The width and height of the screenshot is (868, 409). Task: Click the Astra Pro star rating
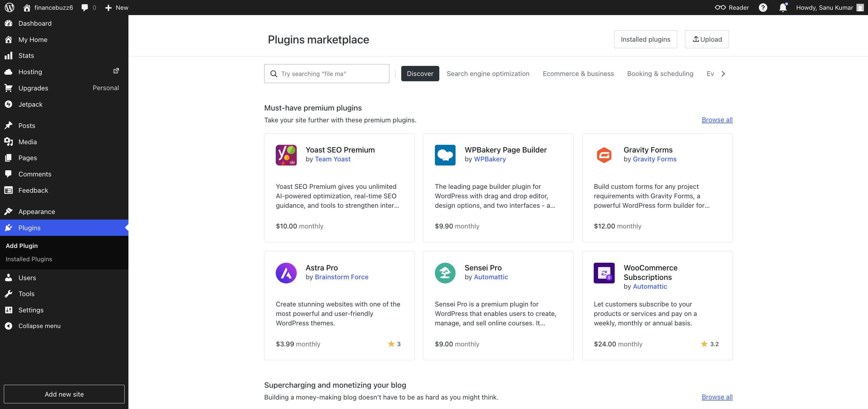[x=394, y=344]
